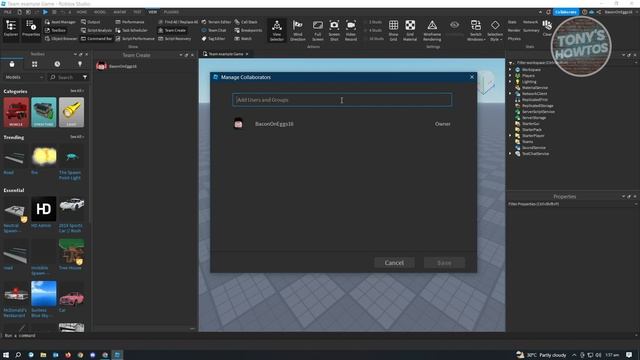Screen dimensions: 640x360
Task: Switch to the PLUGINS ribbon tab
Action: [171, 12]
